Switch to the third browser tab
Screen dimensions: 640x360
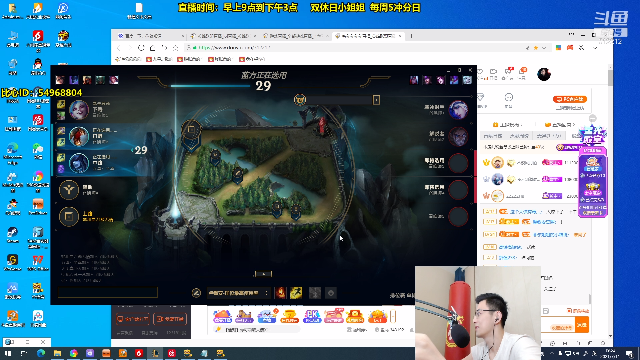pyautogui.click(x=296, y=36)
